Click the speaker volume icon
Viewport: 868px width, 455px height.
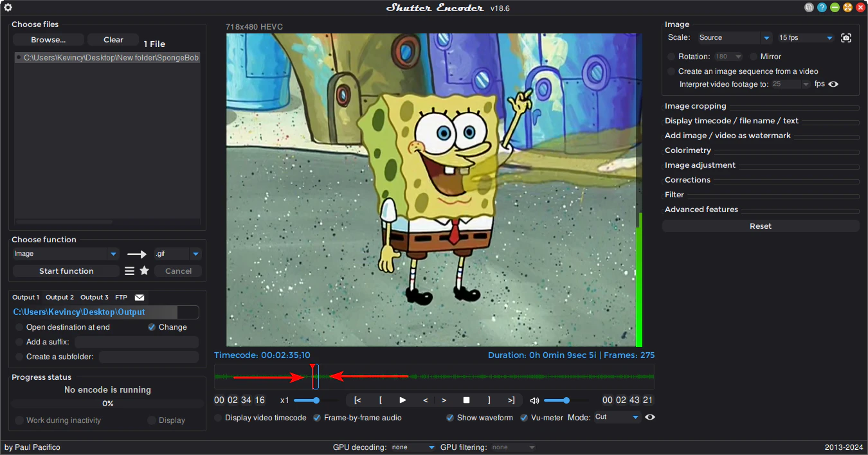point(534,400)
